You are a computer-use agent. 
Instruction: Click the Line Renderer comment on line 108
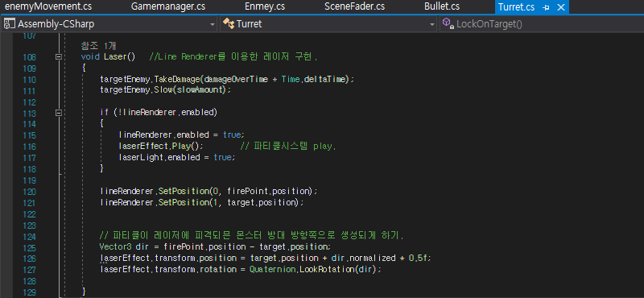(233, 56)
